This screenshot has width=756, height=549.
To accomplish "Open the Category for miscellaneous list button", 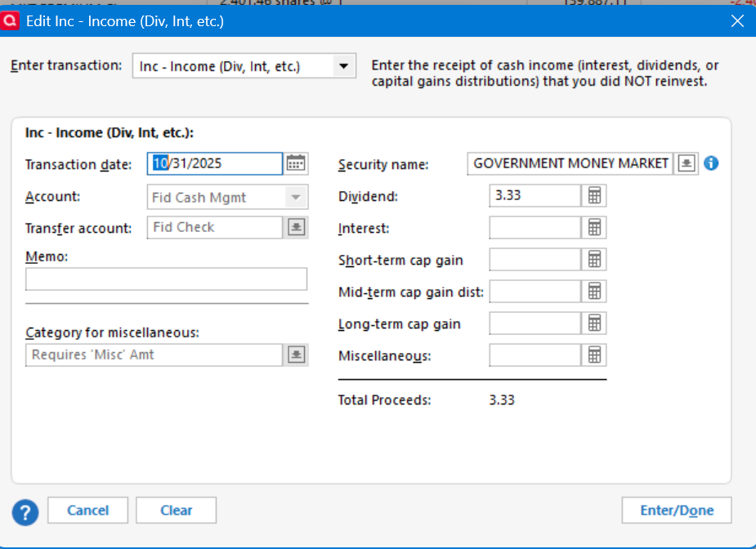I will tap(296, 355).
